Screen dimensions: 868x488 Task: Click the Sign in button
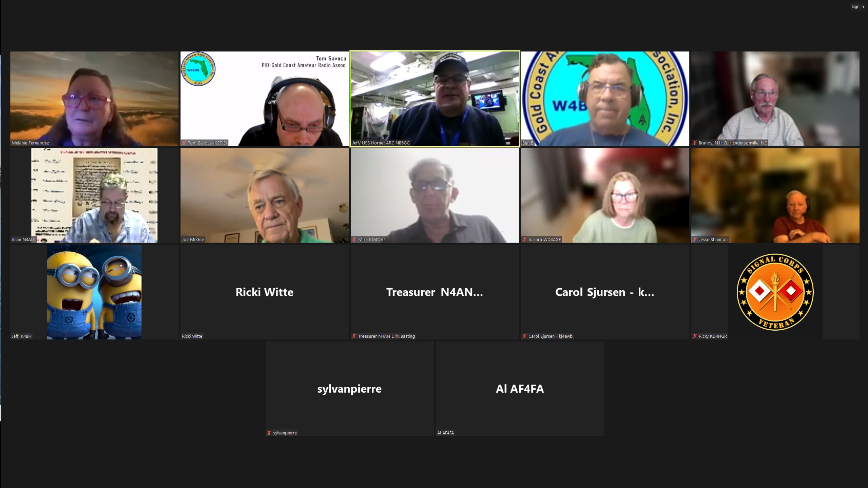857,6
